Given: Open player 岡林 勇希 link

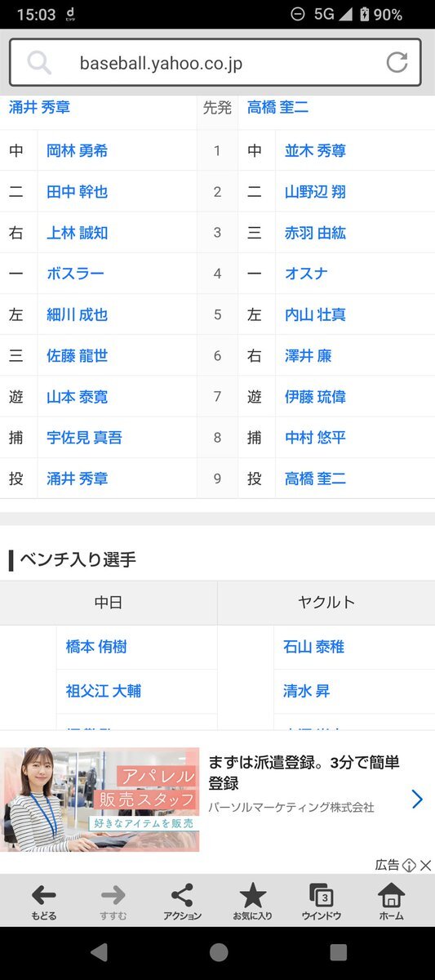Looking at the screenshot, I should click(77, 150).
